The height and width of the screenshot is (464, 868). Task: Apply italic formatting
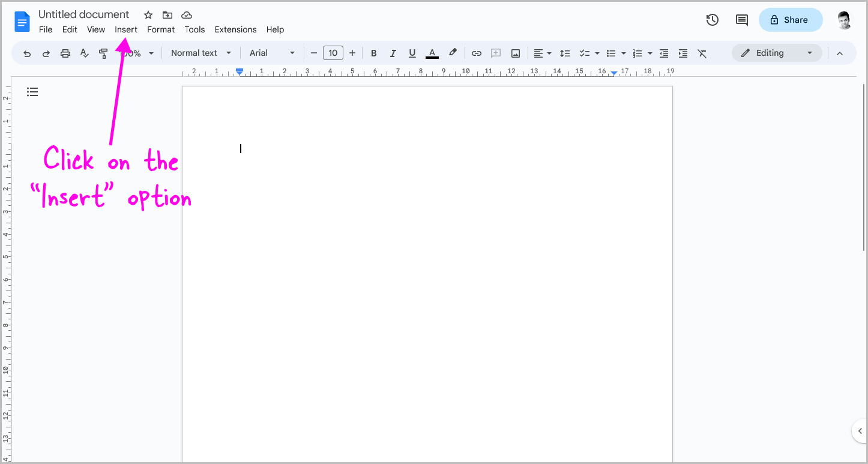click(x=393, y=53)
